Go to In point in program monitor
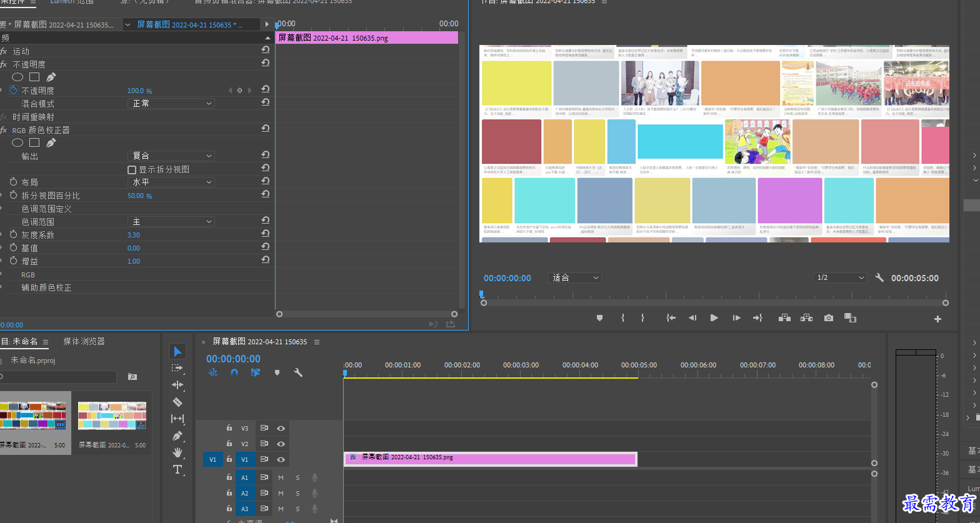 (671, 318)
